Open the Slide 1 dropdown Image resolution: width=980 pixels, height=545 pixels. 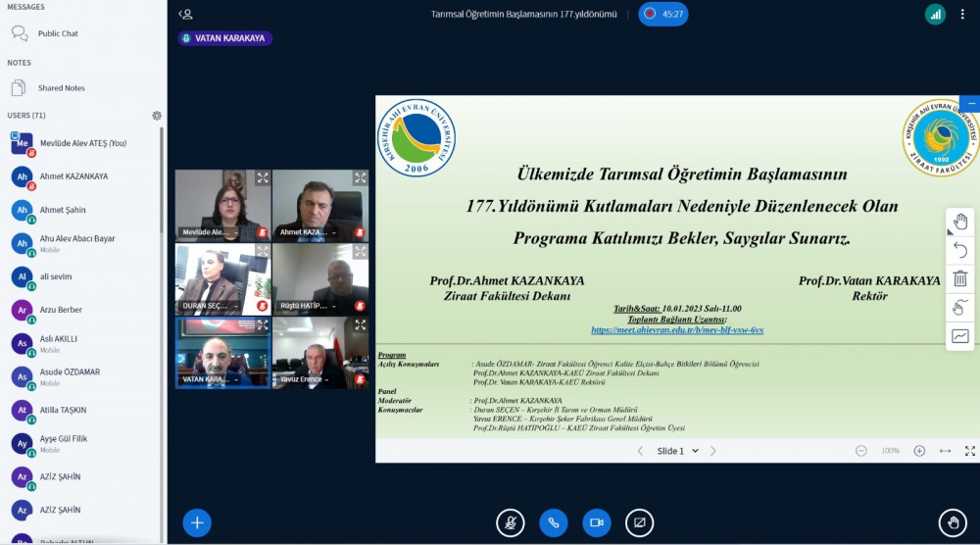click(x=677, y=451)
